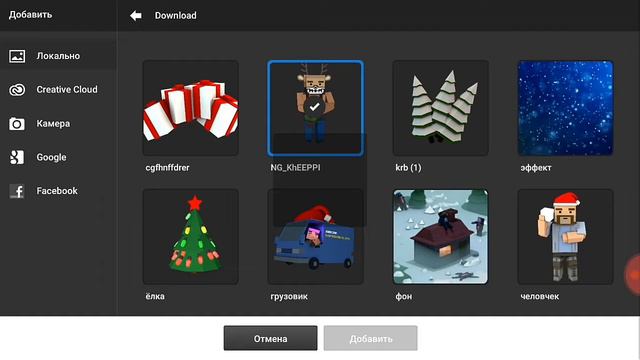Choose Камера as the import source
The image size is (640, 360).
[x=53, y=123]
